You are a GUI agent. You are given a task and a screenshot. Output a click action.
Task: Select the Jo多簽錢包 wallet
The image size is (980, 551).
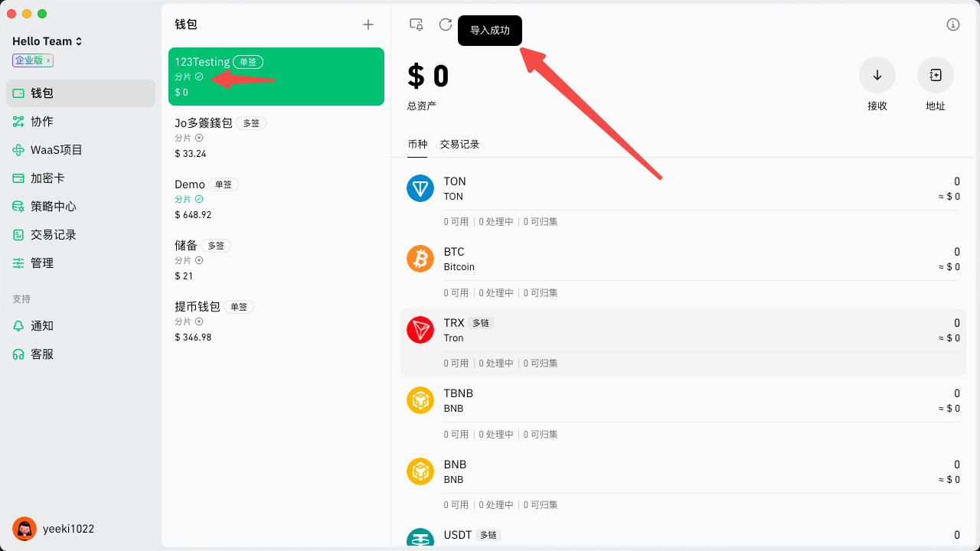(276, 138)
